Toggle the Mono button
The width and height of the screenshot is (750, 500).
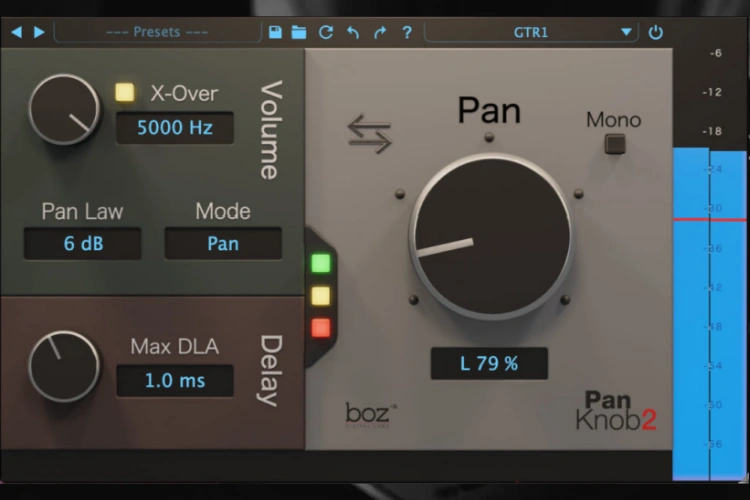click(x=615, y=144)
